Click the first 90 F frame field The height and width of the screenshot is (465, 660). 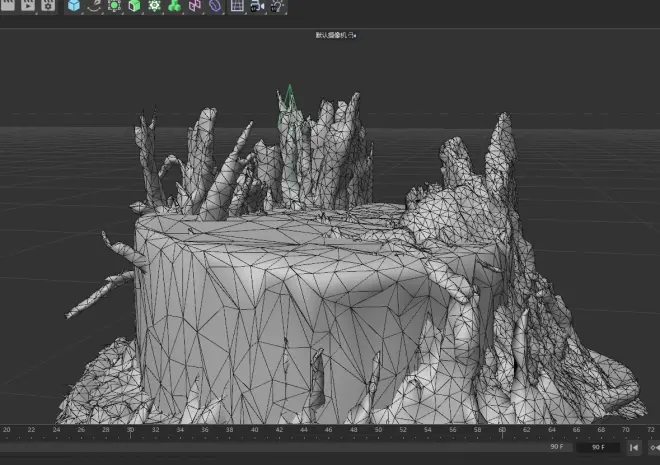556,447
